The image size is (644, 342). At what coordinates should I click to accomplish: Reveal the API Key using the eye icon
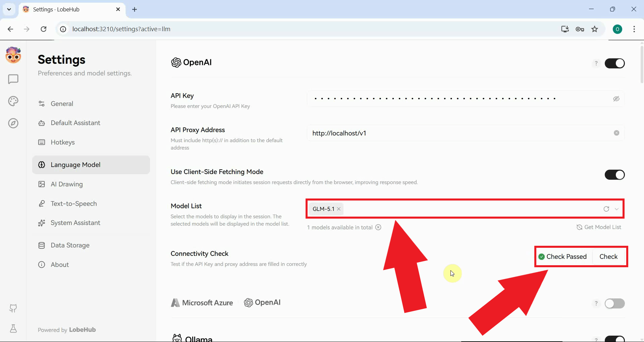(616, 99)
